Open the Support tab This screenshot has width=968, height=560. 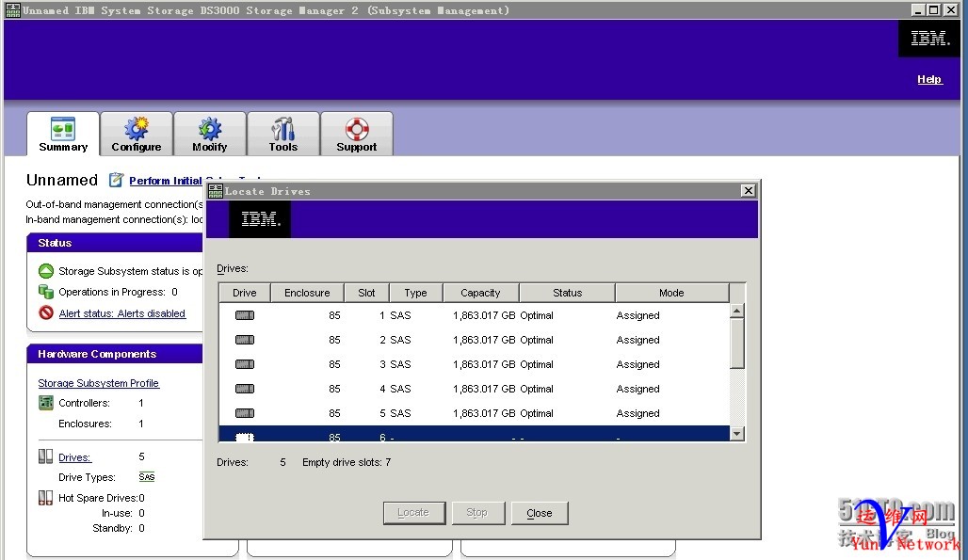click(357, 134)
